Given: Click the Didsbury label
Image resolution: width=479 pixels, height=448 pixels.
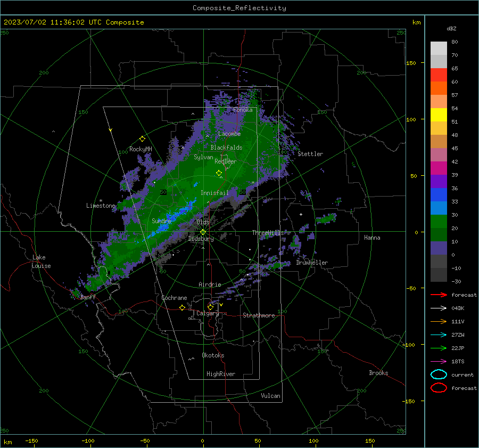Looking at the screenshot, I should tap(201, 239).
